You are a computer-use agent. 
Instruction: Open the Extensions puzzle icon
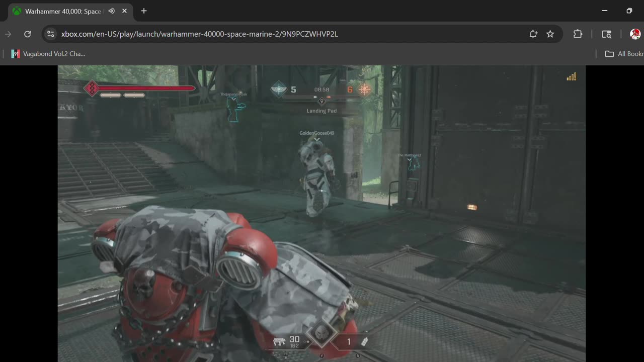point(578,34)
